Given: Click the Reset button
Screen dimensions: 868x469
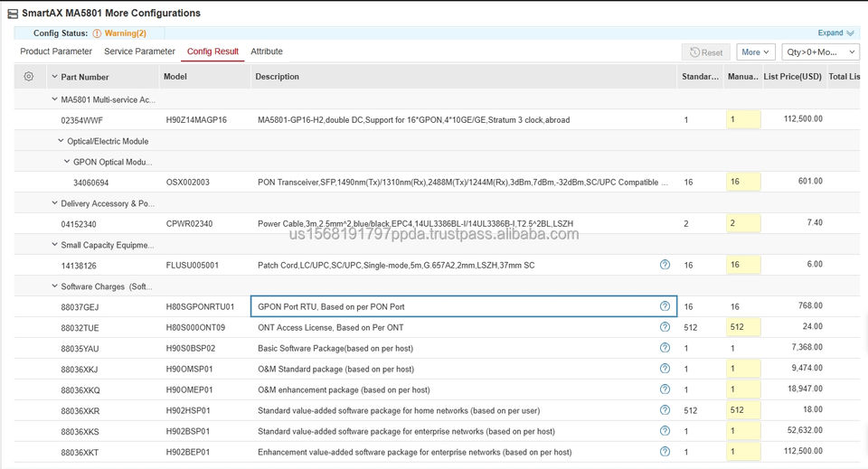Looking at the screenshot, I should pyautogui.click(x=706, y=52).
